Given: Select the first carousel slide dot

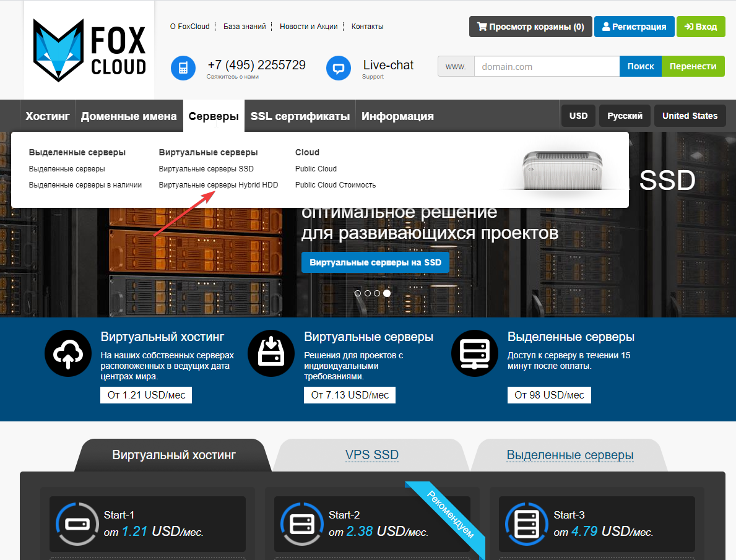Looking at the screenshot, I should point(358,293).
